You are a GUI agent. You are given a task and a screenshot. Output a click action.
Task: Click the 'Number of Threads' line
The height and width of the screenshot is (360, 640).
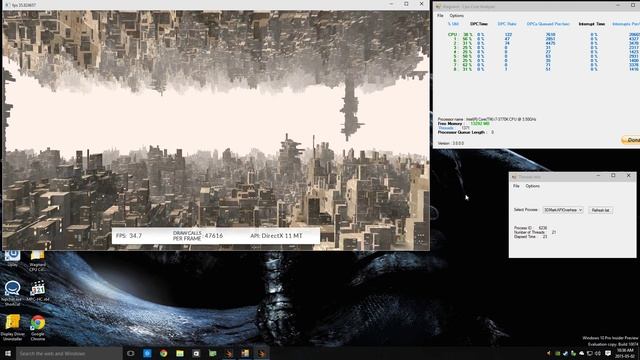click(x=535, y=232)
